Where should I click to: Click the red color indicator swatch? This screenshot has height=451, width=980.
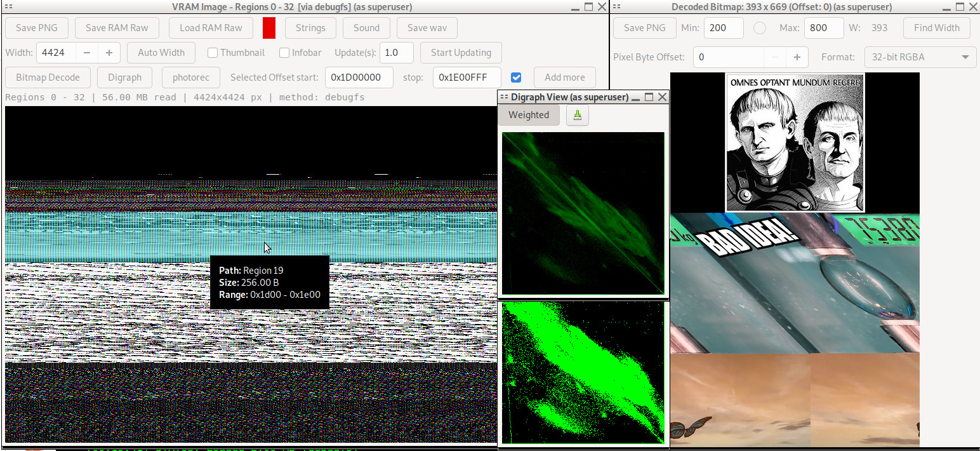(x=269, y=28)
